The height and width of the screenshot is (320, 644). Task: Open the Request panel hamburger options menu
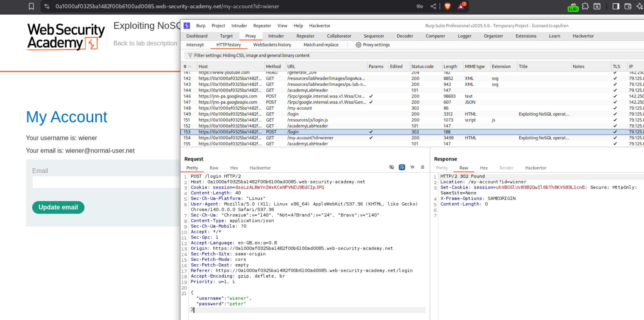click(x=422, y=167)
